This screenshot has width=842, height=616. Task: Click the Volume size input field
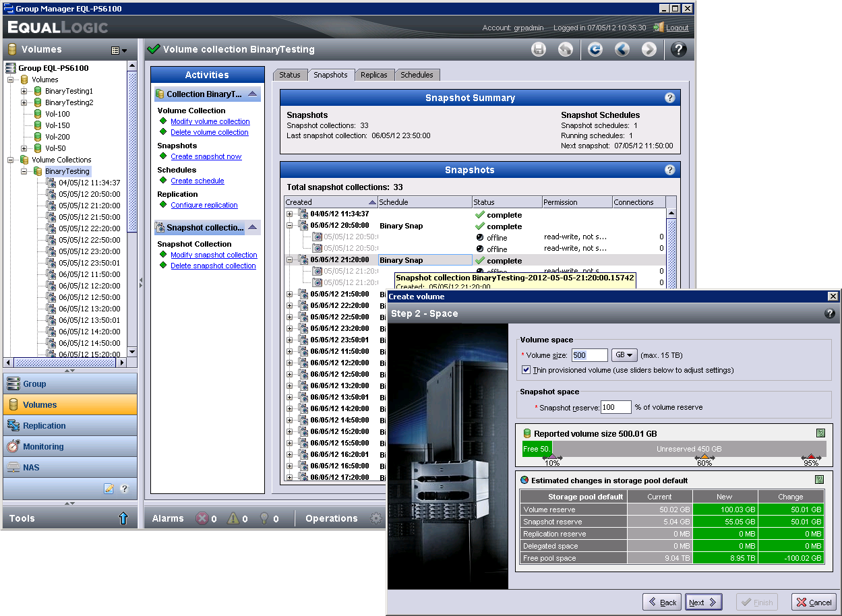pos(589,355)
